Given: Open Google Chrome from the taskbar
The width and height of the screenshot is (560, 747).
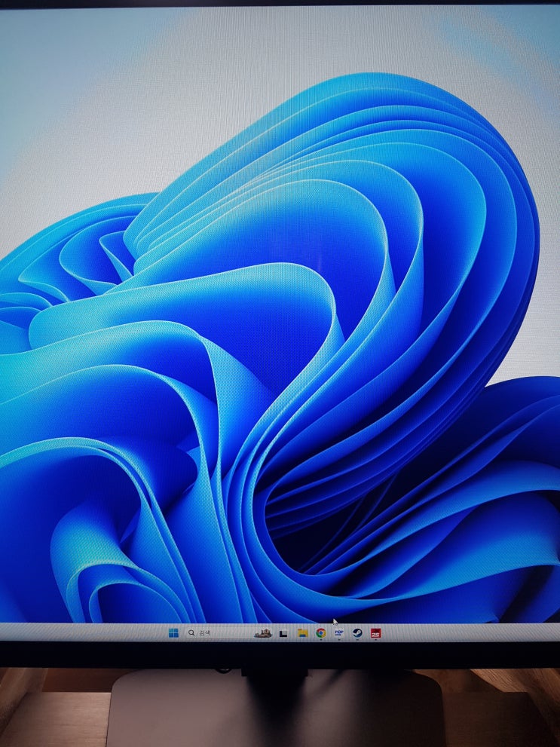Looking at the screenshot, I should click(321, 632).
